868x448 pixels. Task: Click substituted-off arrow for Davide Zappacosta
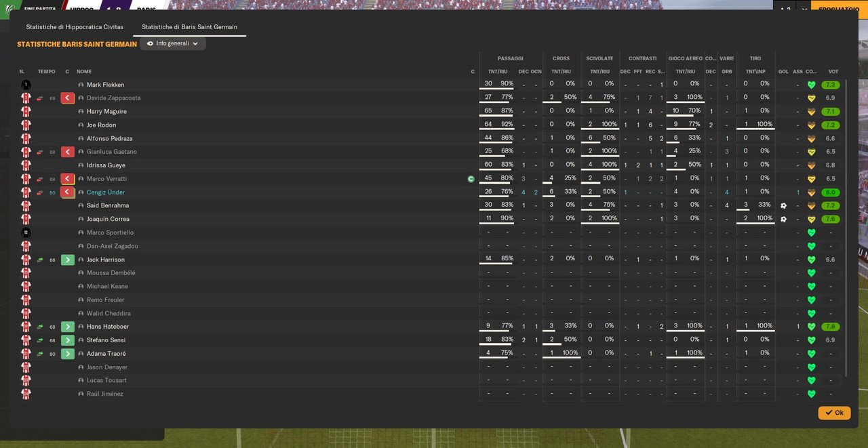tap(67, 98)
